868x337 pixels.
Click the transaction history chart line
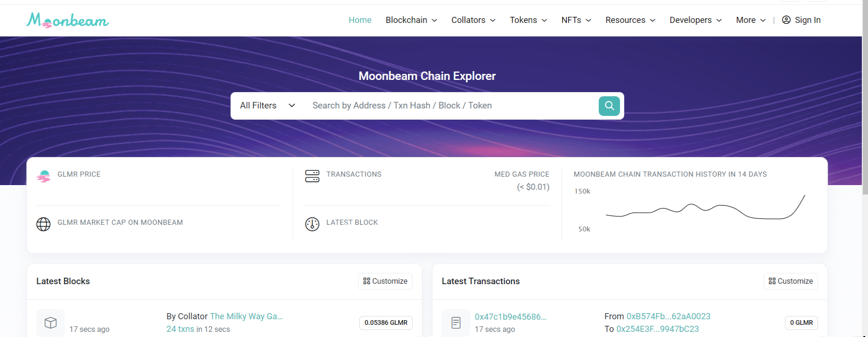705,207
